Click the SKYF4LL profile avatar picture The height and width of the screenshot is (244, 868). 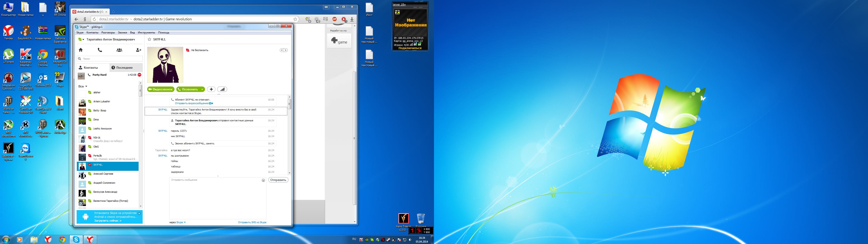(165, 65)
